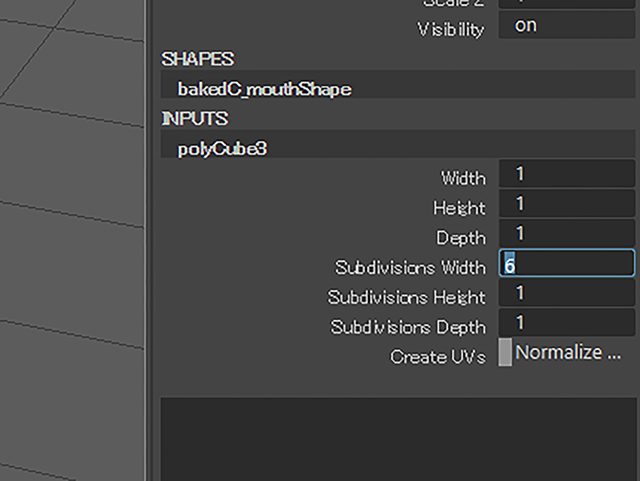Click the Subdivisions Height value field
The height and width of the screenshot is (481, 640).
[567, 293]
